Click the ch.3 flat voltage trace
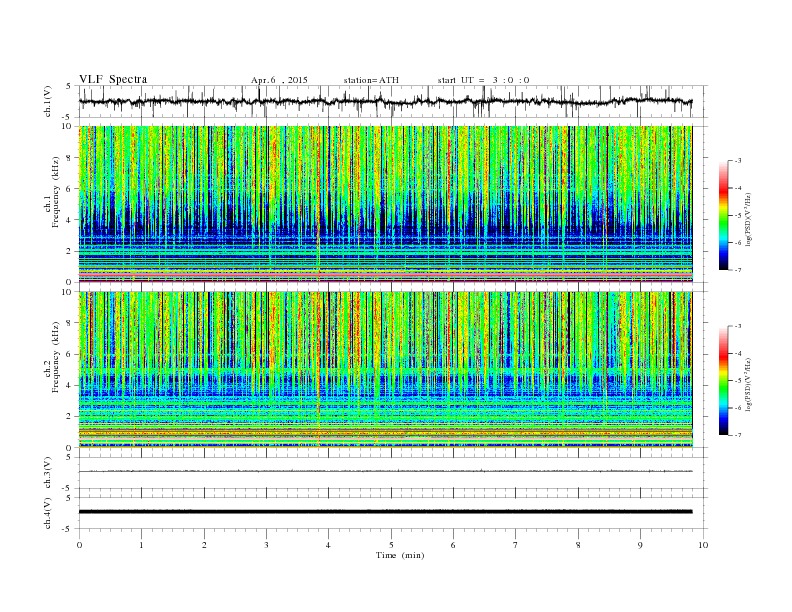The image size is (792, 612). pyautogui.click(x=385, y=471)
